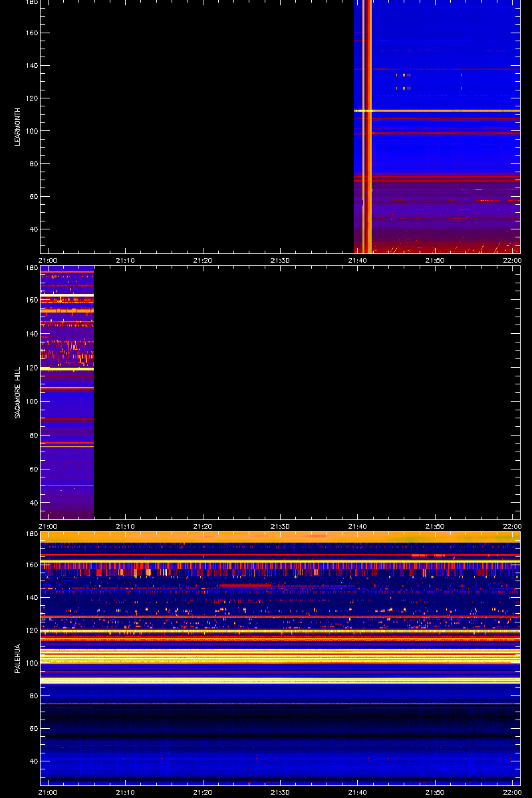Select the 21:30 tick under Learmonth panel
Viewport: 532px width, 798px height.
point(280,260)
